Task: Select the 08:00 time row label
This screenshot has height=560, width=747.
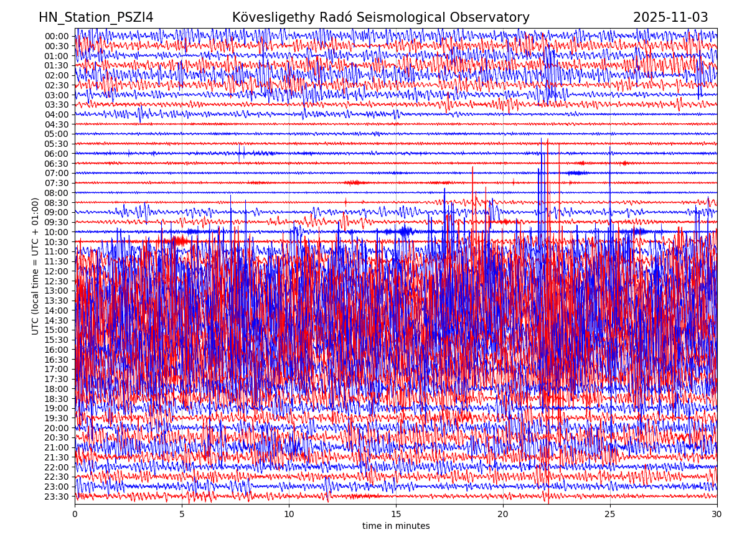Action: pyautogui.click(x=57, y=193)
